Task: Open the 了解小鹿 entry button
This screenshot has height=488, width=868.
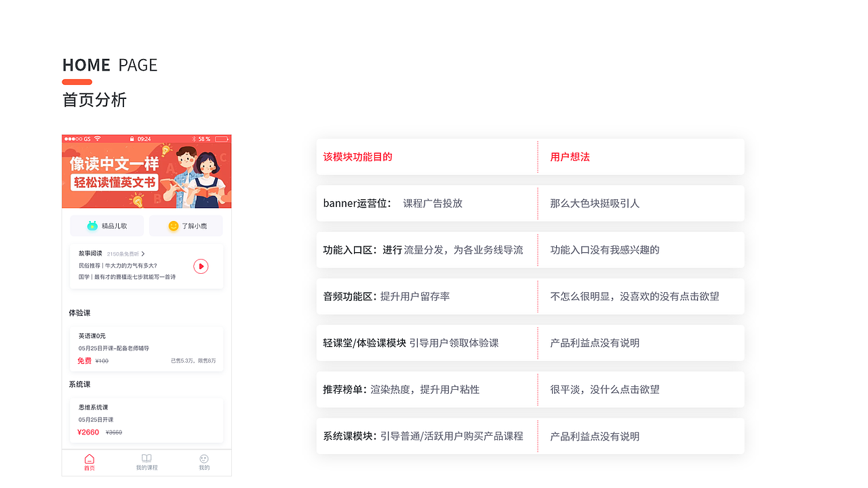Action: coord(186,226)
